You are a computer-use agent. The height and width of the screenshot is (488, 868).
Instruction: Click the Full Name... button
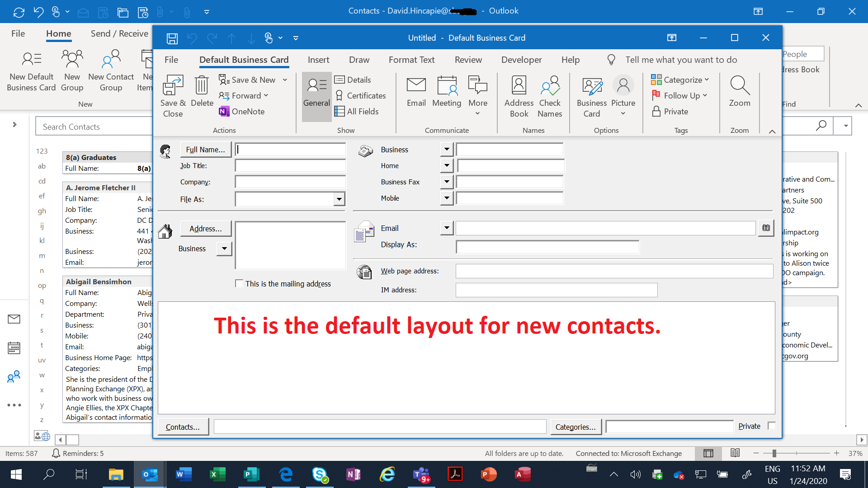(x=206, y=149)
